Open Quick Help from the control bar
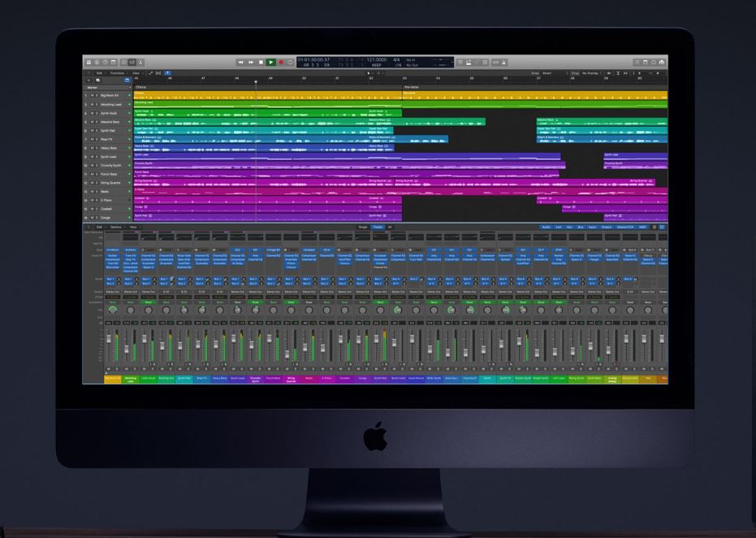The width and height of the screenshot is (756, 538). [105, 63]
